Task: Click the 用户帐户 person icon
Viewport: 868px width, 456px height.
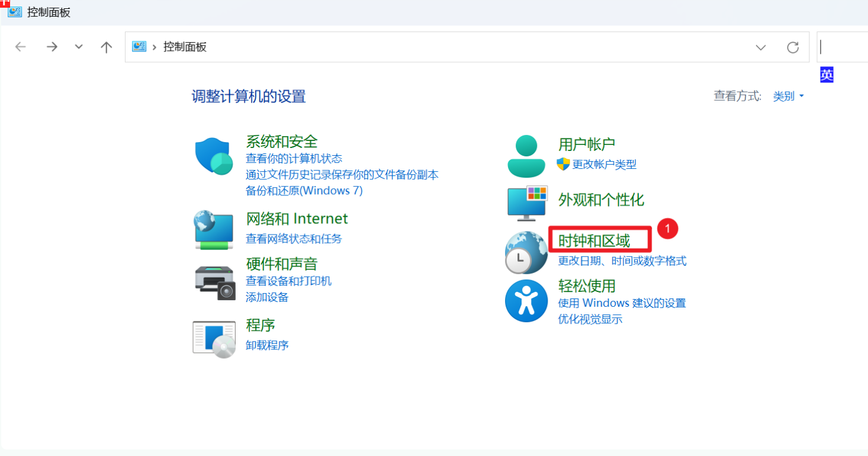Action: click(x=526, y=156)
